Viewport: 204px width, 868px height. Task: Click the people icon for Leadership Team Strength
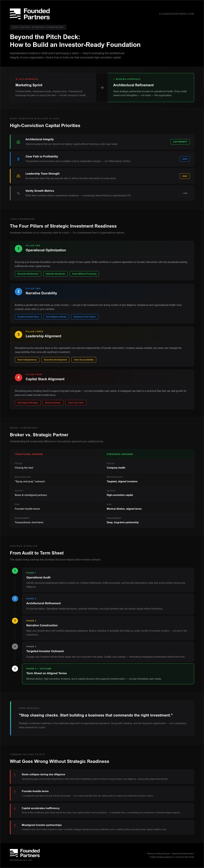[18, 176]
